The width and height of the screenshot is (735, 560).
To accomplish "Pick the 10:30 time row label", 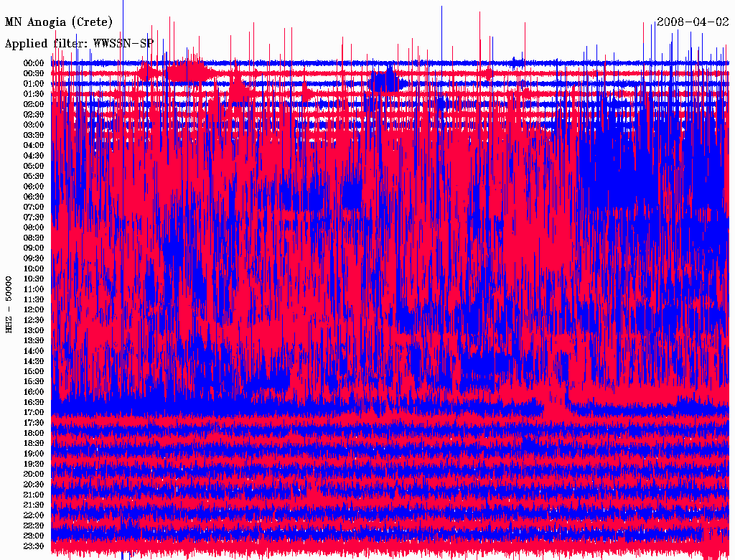I will tap(34, 279).
